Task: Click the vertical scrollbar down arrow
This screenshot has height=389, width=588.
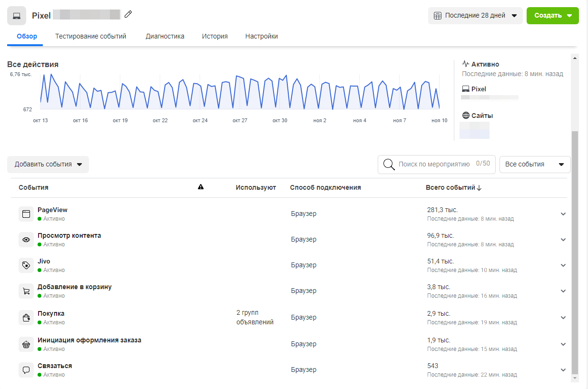Action: pos(575,378)
